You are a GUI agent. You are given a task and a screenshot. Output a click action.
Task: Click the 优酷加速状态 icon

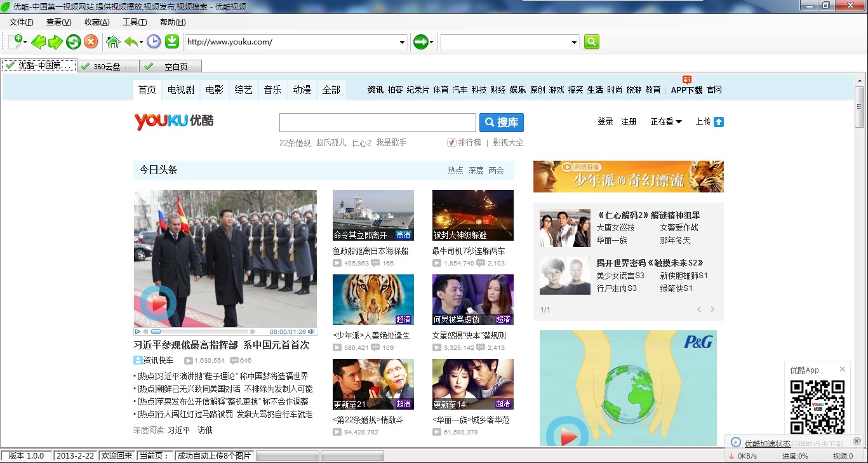click(x=735, y=443)
